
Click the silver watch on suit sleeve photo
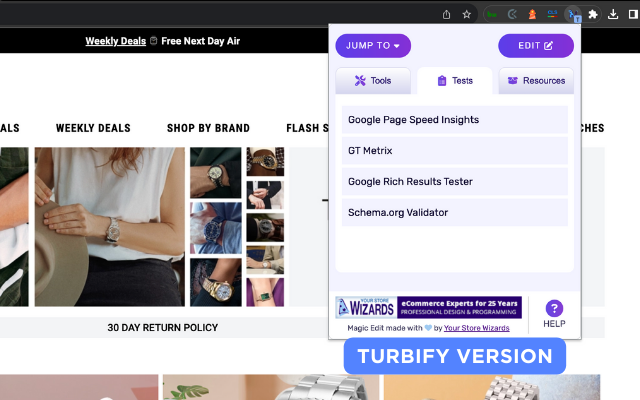pyautogui.click(x=216, y=173)
